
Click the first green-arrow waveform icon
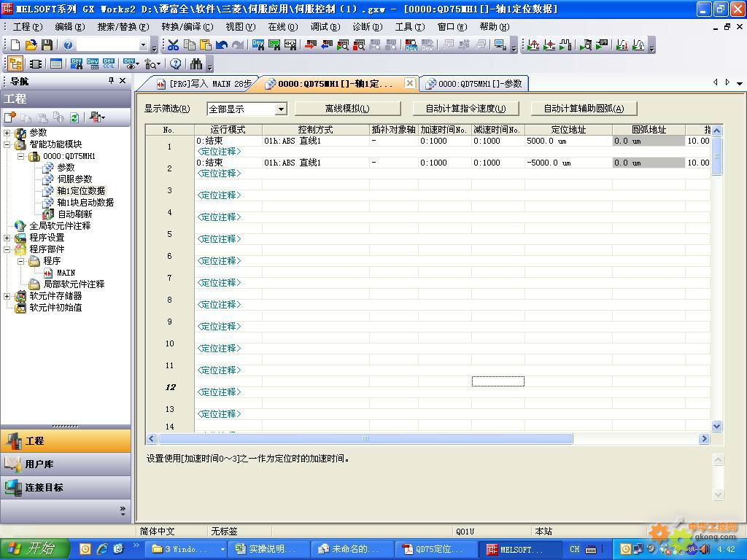coord(533,44)
